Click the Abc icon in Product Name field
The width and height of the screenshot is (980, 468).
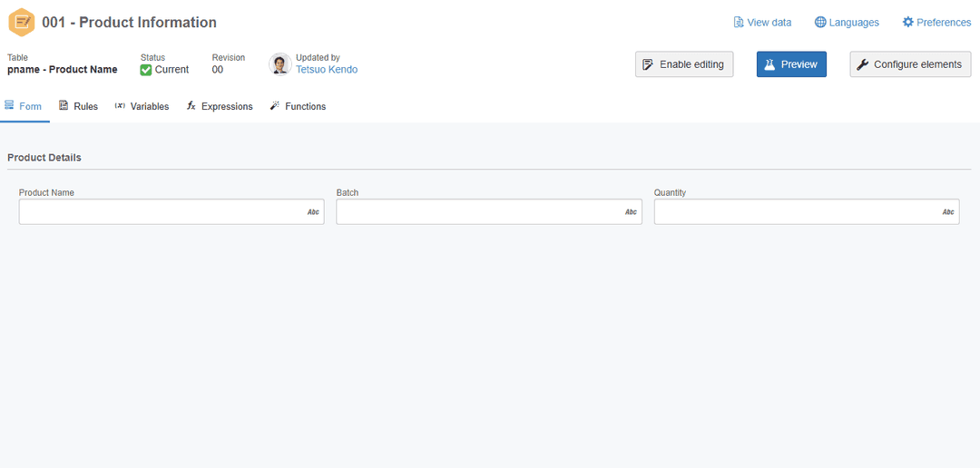click(313, 212)
